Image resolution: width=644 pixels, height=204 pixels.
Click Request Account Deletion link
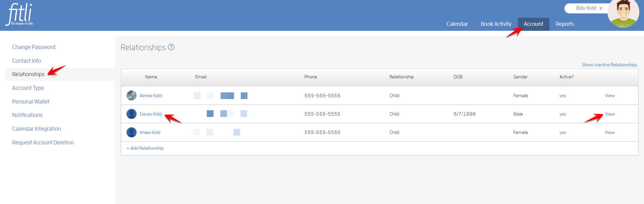(x=43, y=142)
